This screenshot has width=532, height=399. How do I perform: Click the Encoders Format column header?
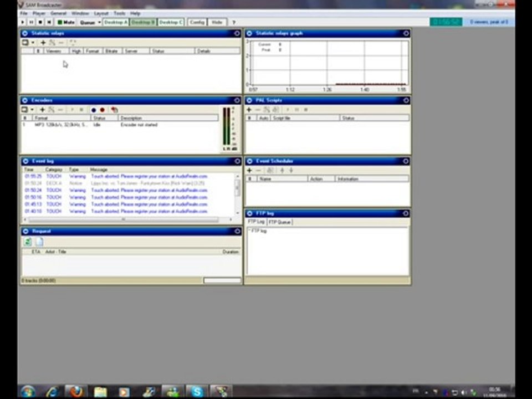click(x=62, y=118)
